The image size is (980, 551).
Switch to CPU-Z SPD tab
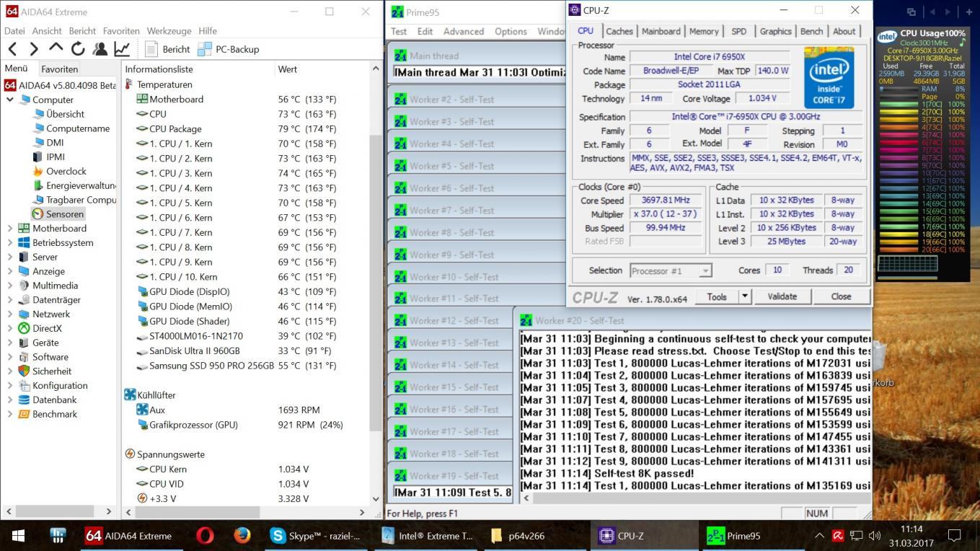(739, 31)
